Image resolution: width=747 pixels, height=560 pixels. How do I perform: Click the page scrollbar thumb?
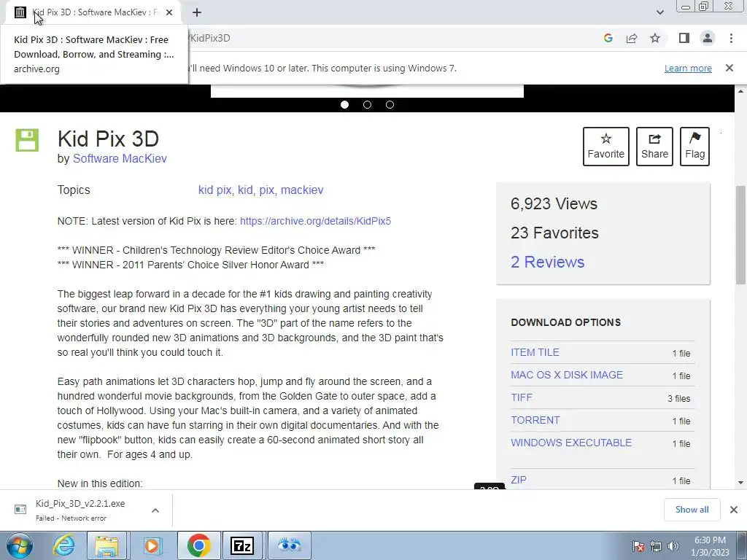pyautogui.click(x=741, y=236)
